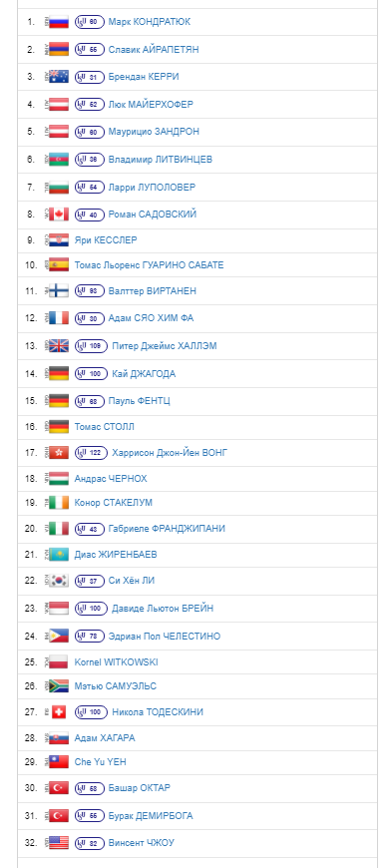The image size is (388, 868).
Task: Click the Hong Kong flag in row 17
Action: (59, 453)
